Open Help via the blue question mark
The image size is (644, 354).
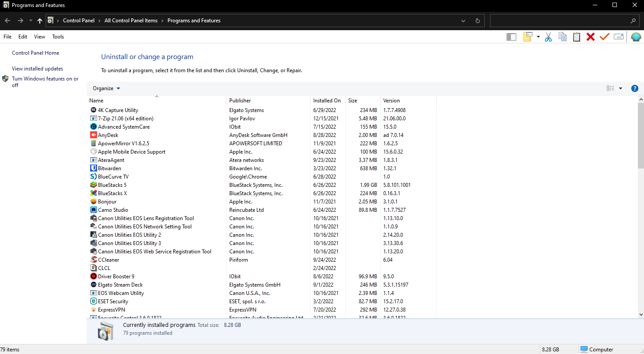pyautogui.click(x=635, y=88)
